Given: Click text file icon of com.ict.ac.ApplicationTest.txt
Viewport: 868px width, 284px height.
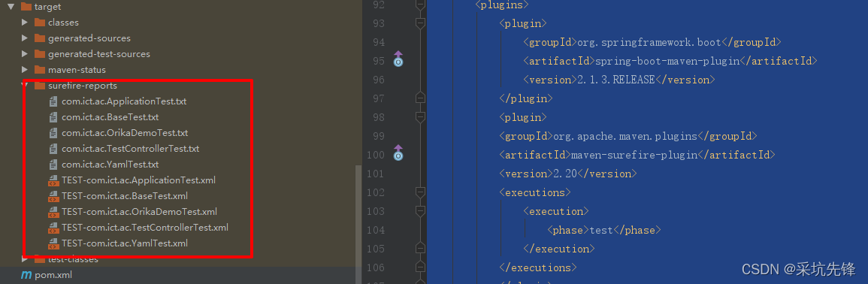Looking at the screenshot, I should (x=53, y=101).
